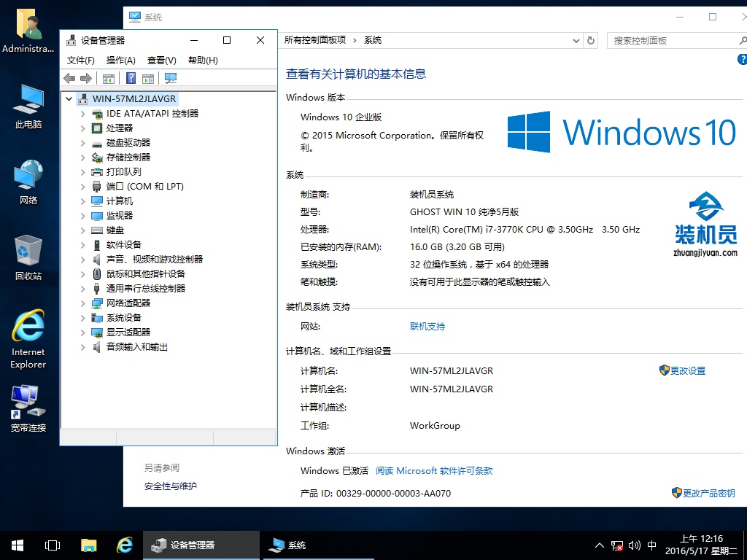Click the Back arrow in Device Manager toolbar
This screenshot has height=560, width=747.
point(69,79)
